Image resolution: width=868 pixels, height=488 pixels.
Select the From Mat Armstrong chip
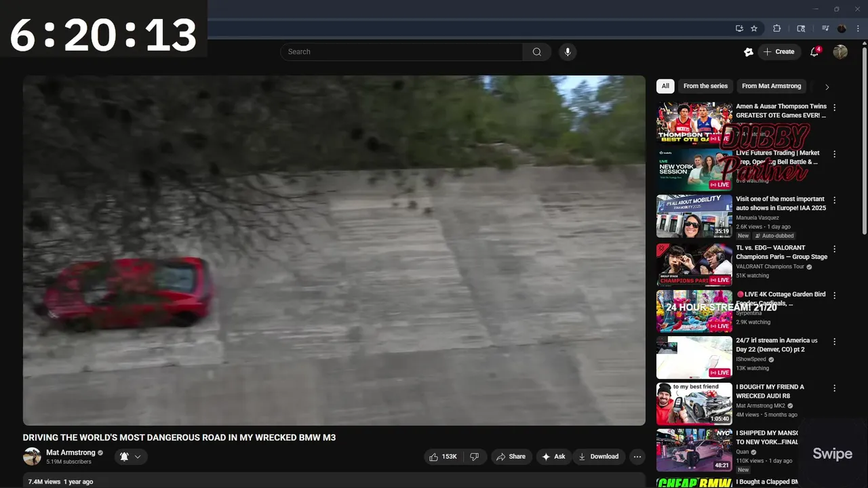click(x=771, y=86)
